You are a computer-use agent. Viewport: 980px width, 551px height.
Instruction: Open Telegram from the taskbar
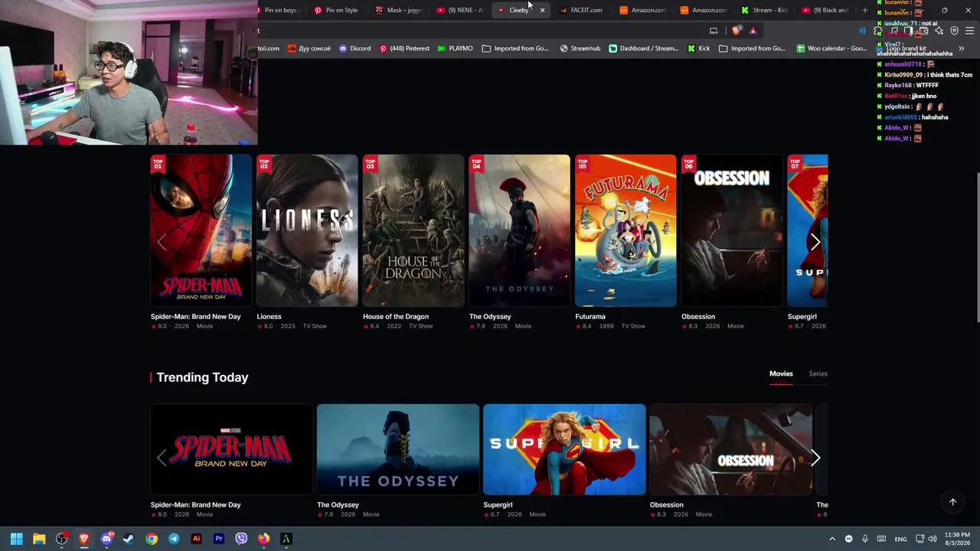pyautogui.click(x=174, y=539)
